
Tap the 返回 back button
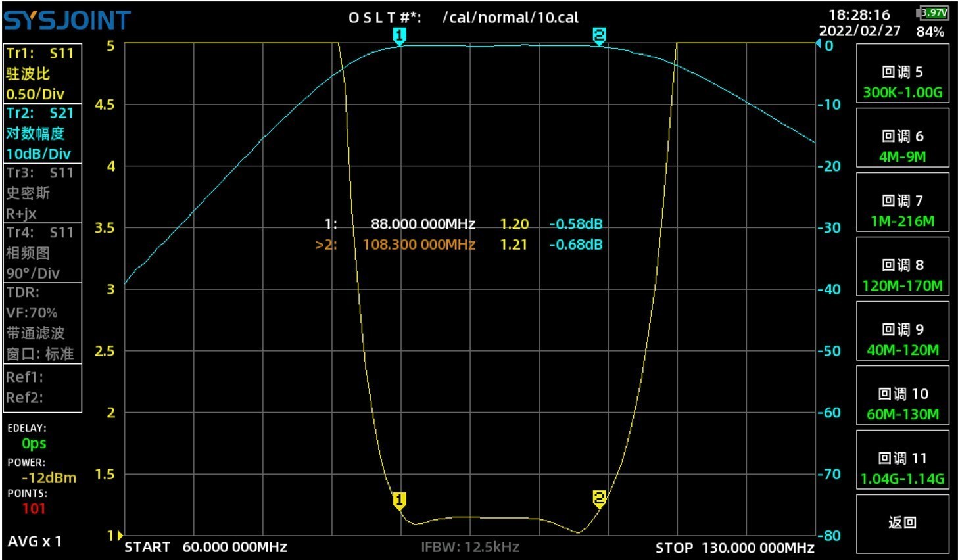tap(903, 524)
